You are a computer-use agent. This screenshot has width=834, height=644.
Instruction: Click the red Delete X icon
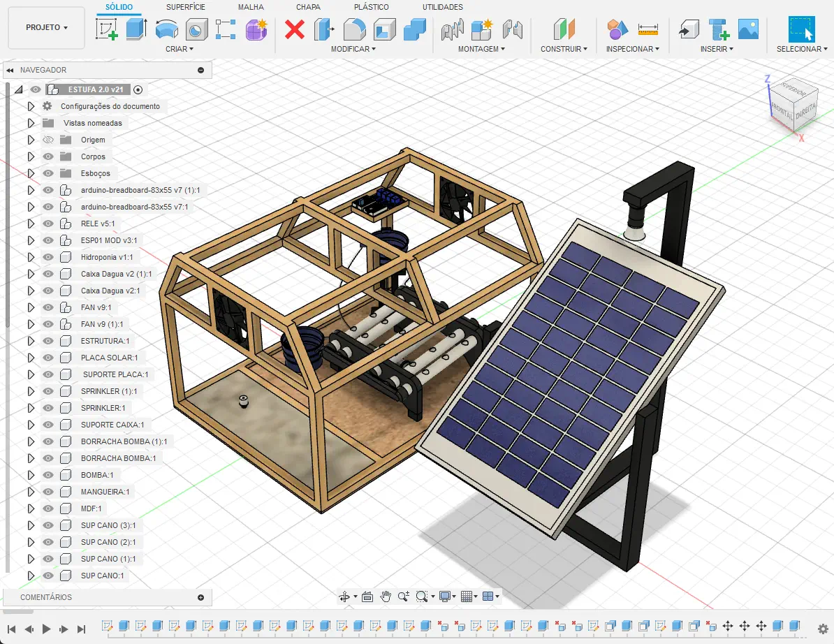[x=295, y=29]
